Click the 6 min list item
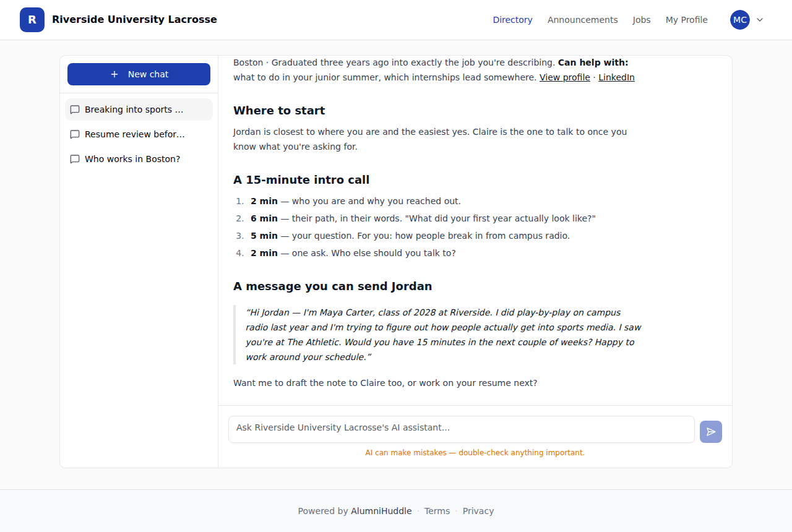Image resolution: width=792 pixels, height=532 pixels. 423,218
